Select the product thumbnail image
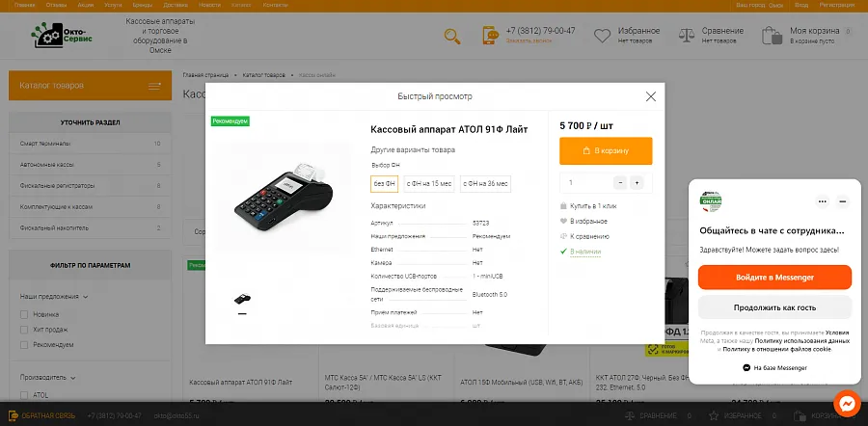The image size is (868, 426). pos(242,299)
